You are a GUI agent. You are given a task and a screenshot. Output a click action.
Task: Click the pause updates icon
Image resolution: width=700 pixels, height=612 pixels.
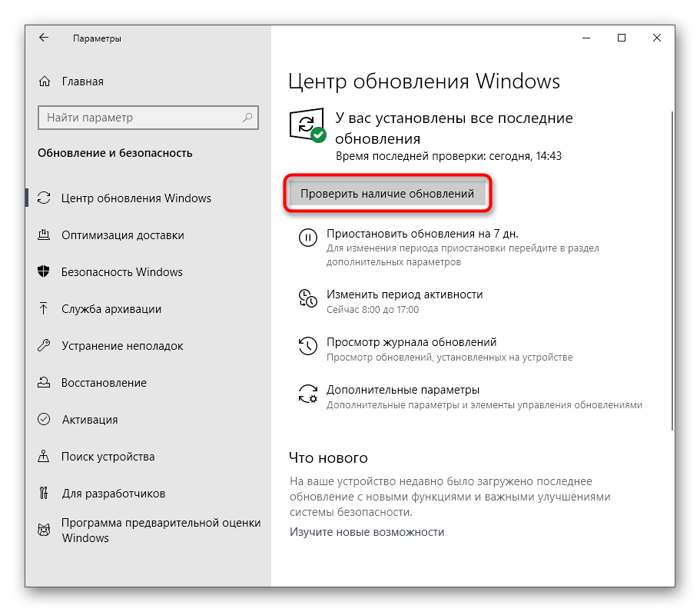tap(307, 238)
